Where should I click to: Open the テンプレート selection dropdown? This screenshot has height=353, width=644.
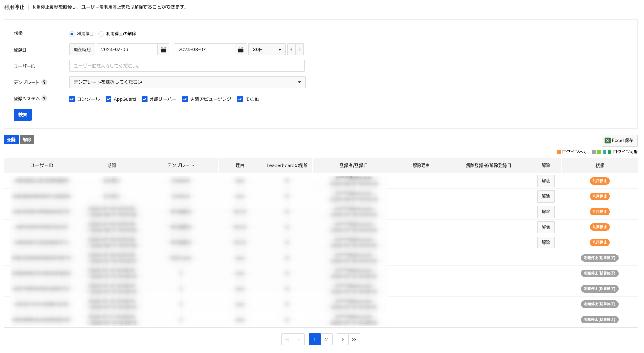coord(187,82)
